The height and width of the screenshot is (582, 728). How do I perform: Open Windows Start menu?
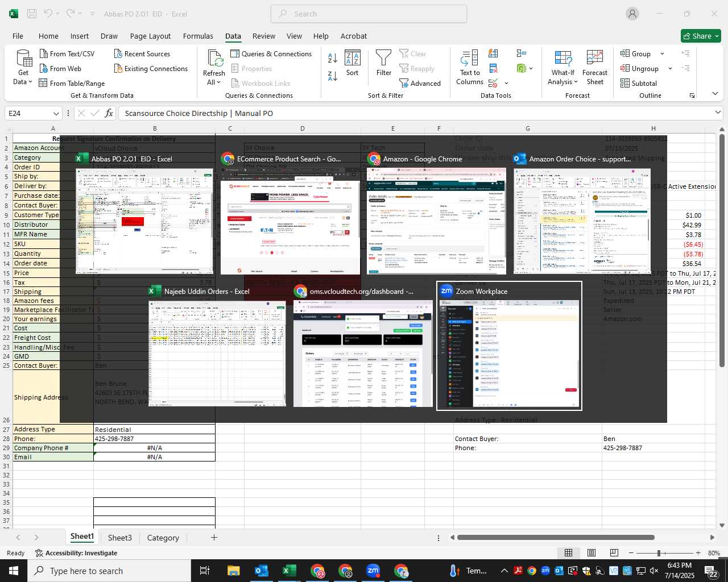click(13, 571)
